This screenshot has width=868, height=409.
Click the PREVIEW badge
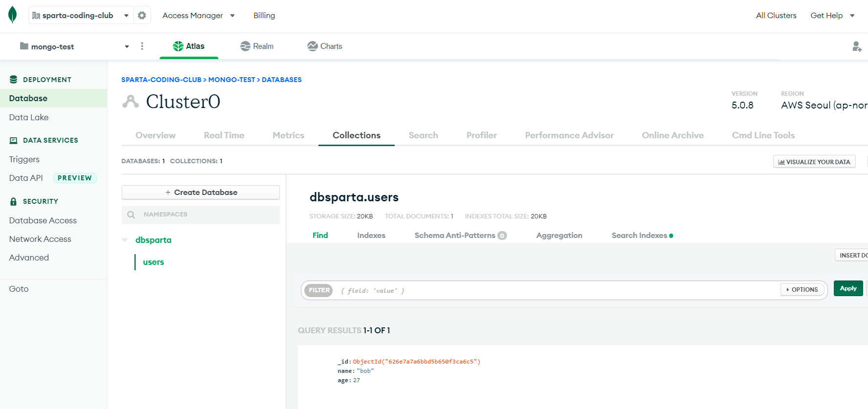pos(75,178)
